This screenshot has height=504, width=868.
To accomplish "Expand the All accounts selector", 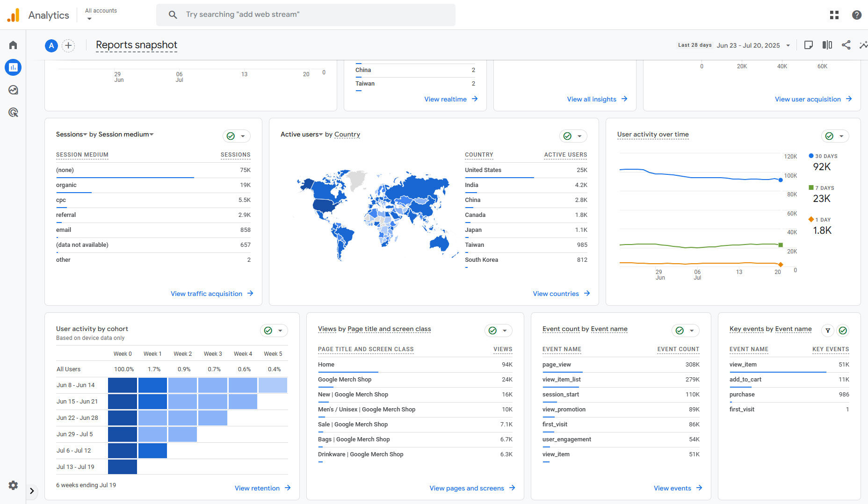I will point(101,14).
